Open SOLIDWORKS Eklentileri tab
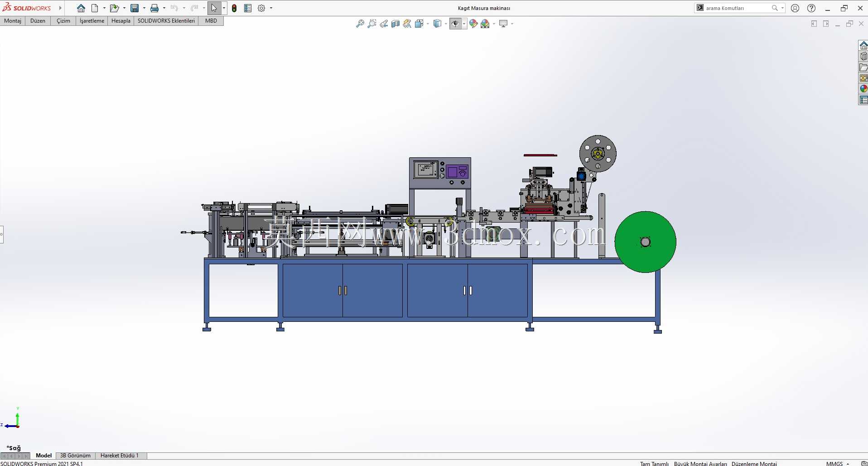This screenshot has height=466, width=868. (166, 21)
